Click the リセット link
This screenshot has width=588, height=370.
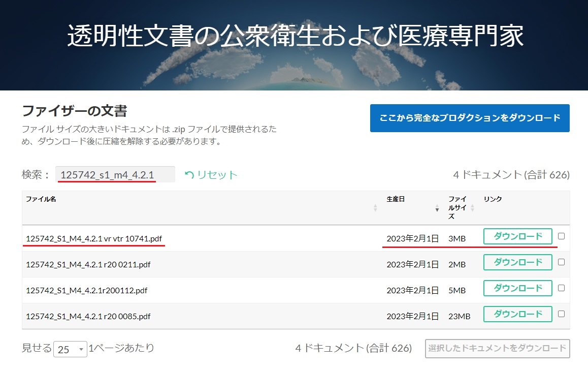click(217, 175)
